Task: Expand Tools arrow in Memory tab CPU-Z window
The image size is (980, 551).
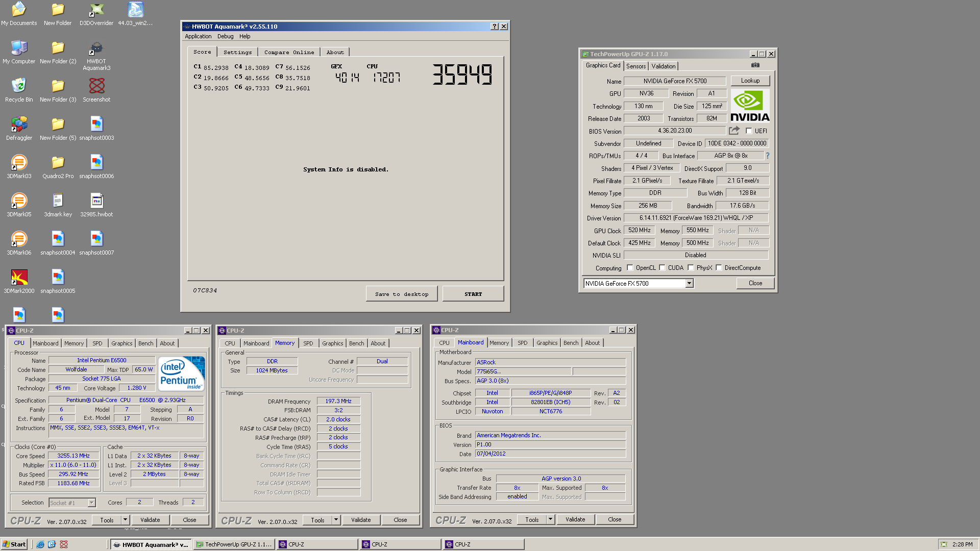Action: (336, 520)
